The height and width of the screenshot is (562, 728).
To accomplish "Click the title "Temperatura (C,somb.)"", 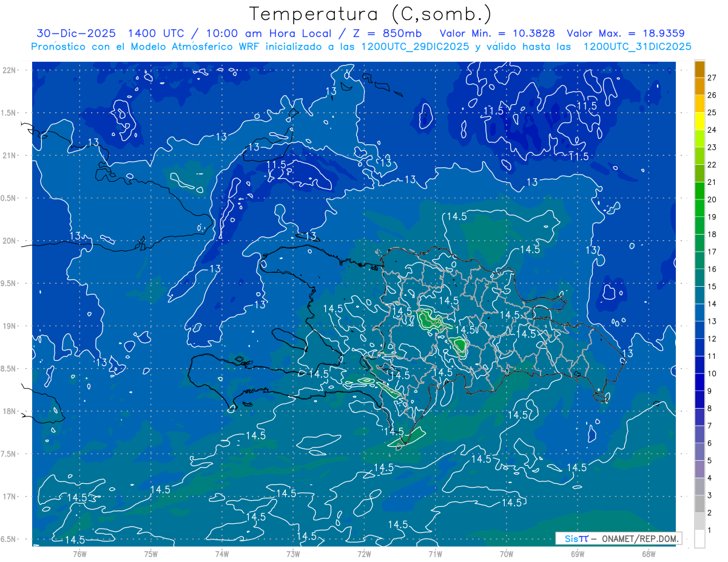I will 371,14.
